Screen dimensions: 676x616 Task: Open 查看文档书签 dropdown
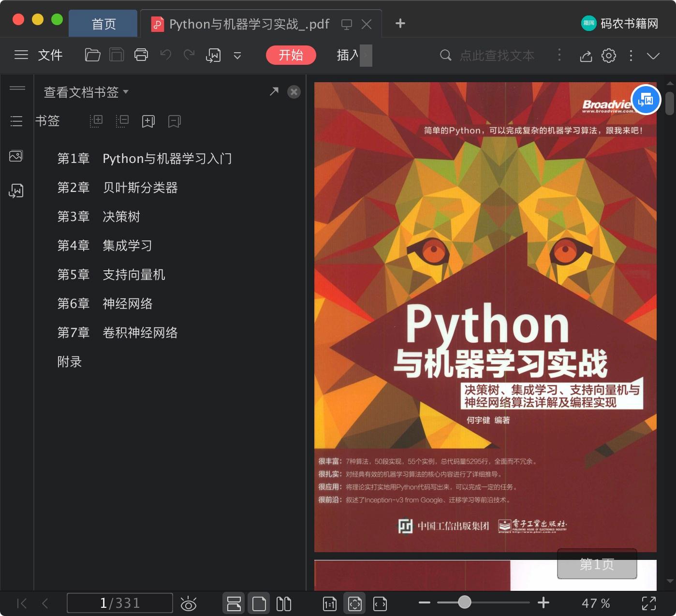tap(86, 92)
